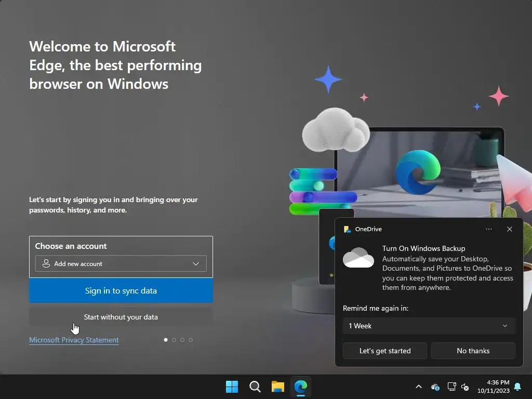
Task: Choose 'Start without your data'
Action: point(121,317)
